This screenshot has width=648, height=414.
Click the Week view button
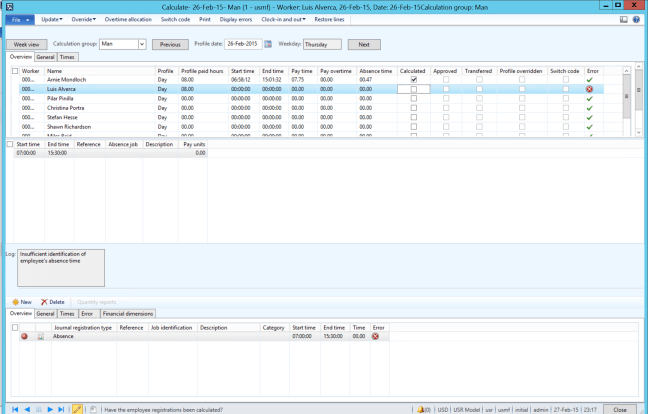coord(26,45)
